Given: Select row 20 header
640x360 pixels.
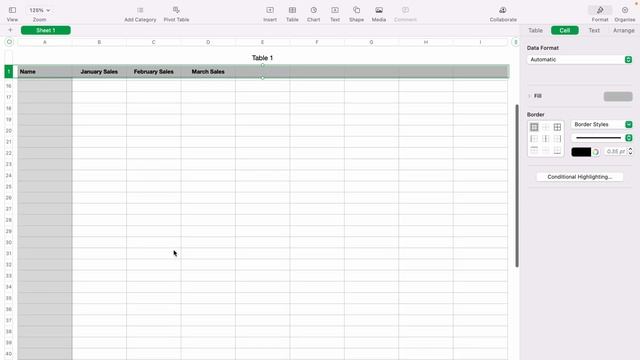Looking at the screenshot, I should pyautogui.click(x=9, y=131).
